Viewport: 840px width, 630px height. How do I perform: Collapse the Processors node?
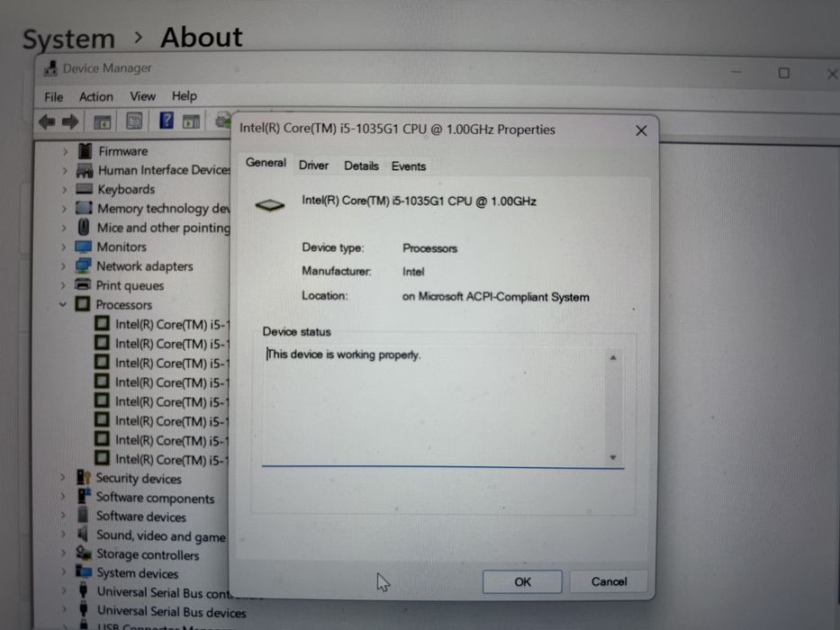[63, 304]
